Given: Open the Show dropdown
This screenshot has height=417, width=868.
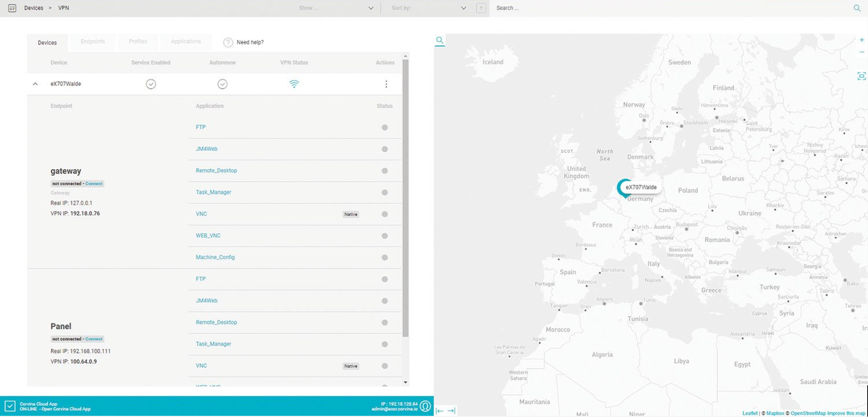Looking at the screenshot, I should tap(336, 8).
